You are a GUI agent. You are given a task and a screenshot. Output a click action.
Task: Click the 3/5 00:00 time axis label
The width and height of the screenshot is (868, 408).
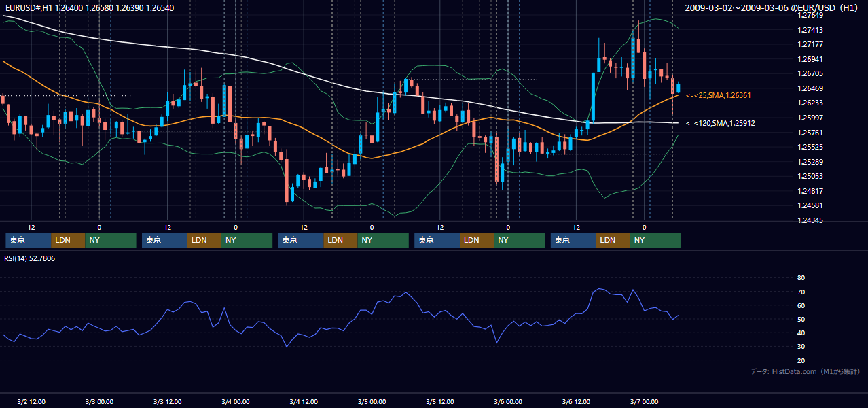click(372, 401)
